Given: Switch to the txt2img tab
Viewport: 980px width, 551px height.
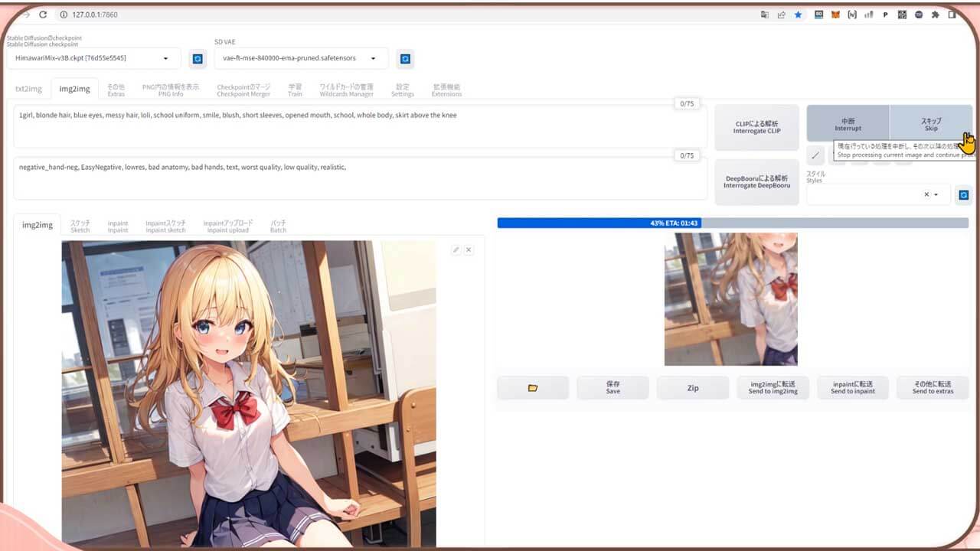Looking at the screenshot, I should [x=28, y=88].
